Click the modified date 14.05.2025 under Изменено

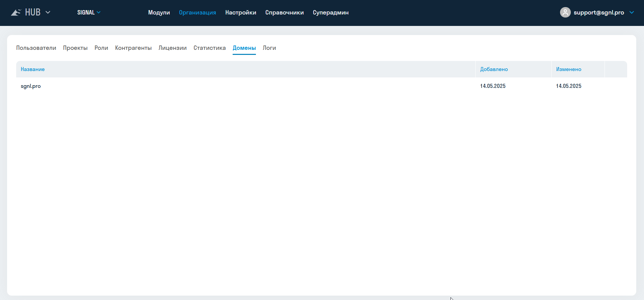tap(568, 86)
